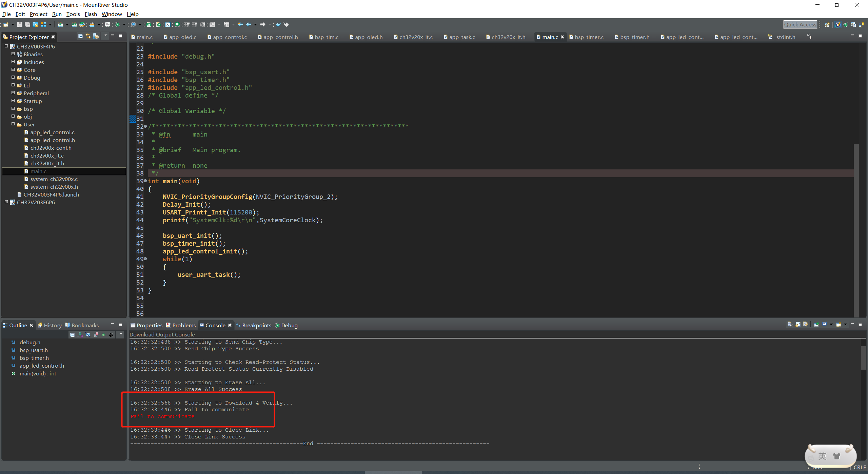868x474 pixels.
Task: Click the Last Edit Location icon
Action: 240,24
